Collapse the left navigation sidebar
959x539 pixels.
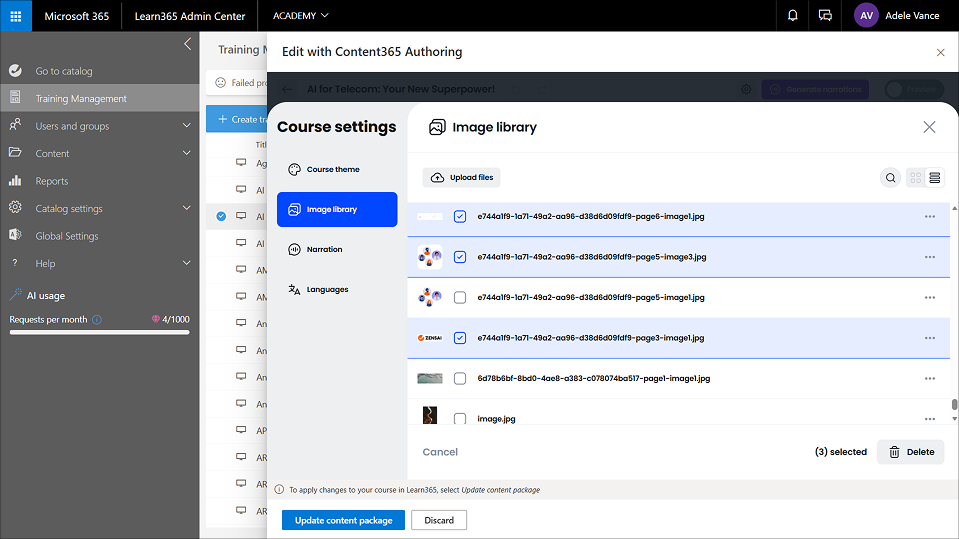click(187, 44)
